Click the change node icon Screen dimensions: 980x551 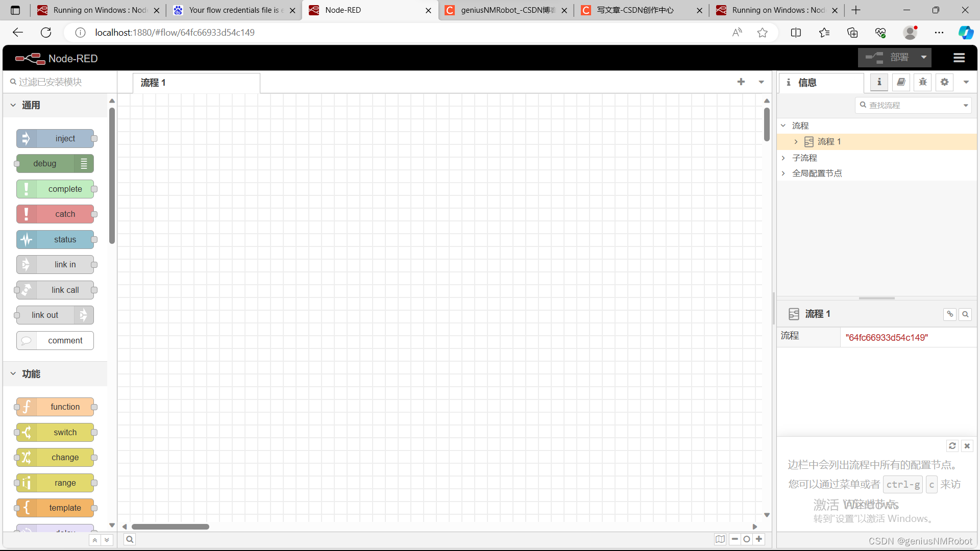tap(26, 458)
